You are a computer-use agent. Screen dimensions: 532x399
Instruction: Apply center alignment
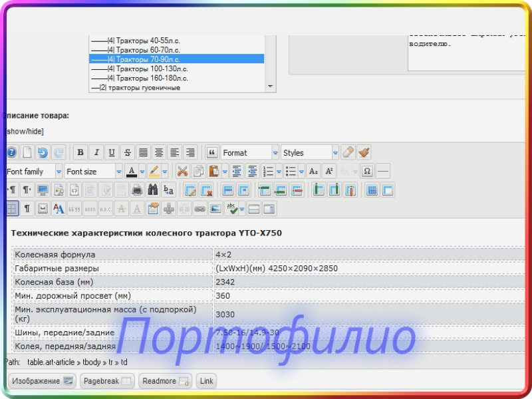159,153
